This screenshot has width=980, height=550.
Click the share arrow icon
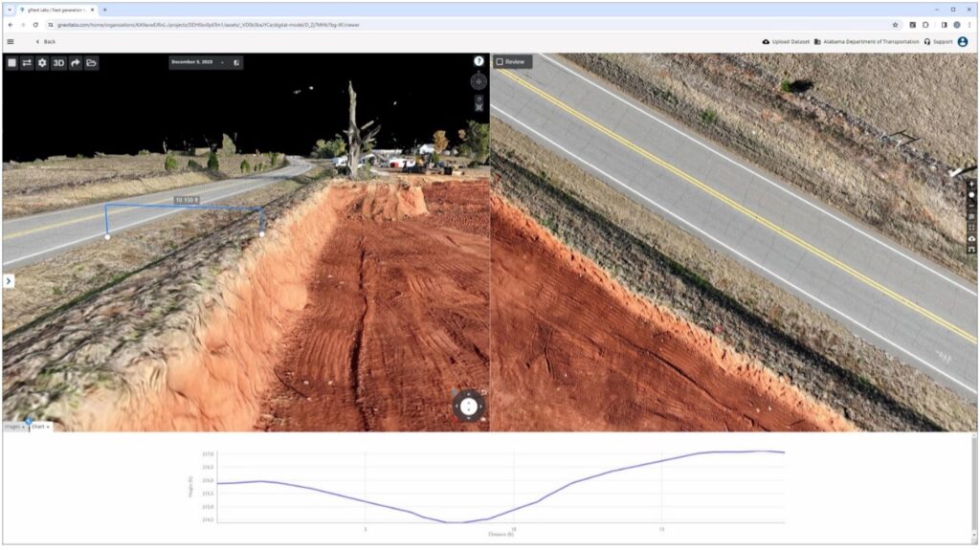click(75, 62)
